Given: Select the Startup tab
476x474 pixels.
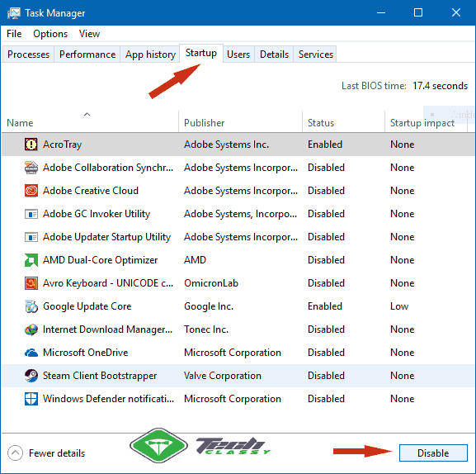Looking at the screenshot, I should click(x=201, y=53).
